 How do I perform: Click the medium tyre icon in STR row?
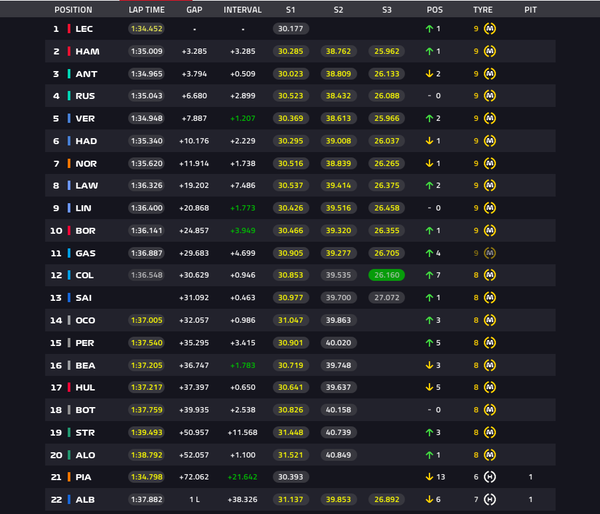[490, 432]
